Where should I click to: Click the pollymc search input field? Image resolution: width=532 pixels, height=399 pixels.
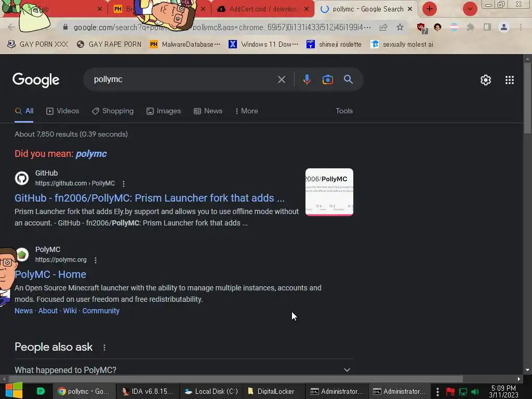point(183,79)
